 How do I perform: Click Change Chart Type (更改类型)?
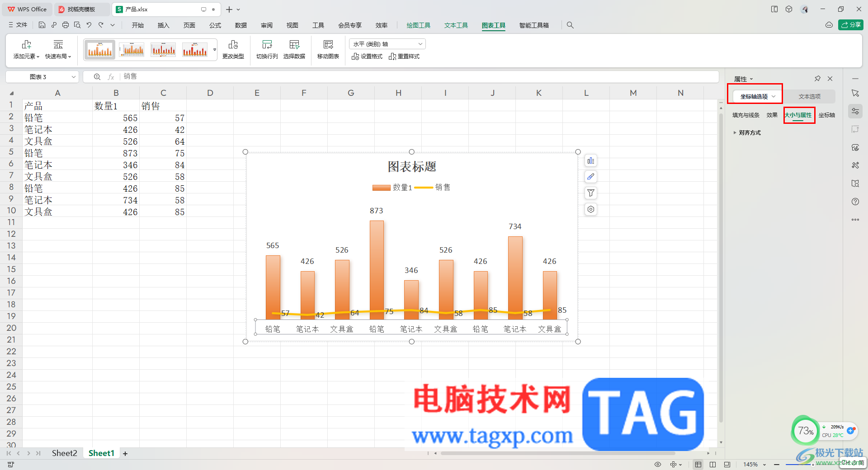click(x=233, y=50)
